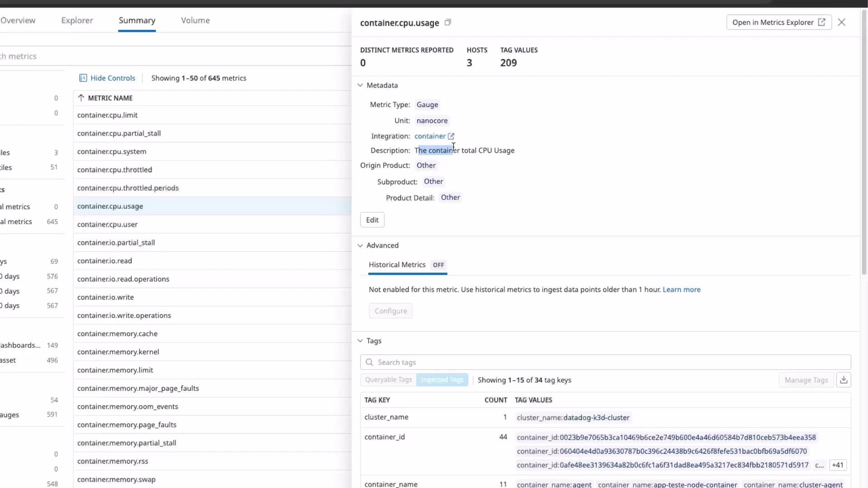Select the container.cpu.system metric
Image resolution: width=868 pixels, height=488 pixels.
[212, 151]
